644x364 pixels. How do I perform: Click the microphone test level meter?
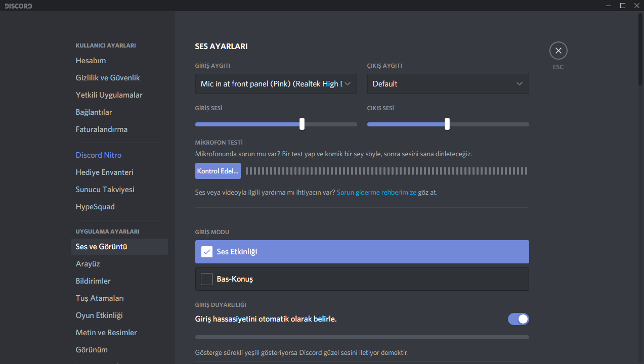(387, 171)
